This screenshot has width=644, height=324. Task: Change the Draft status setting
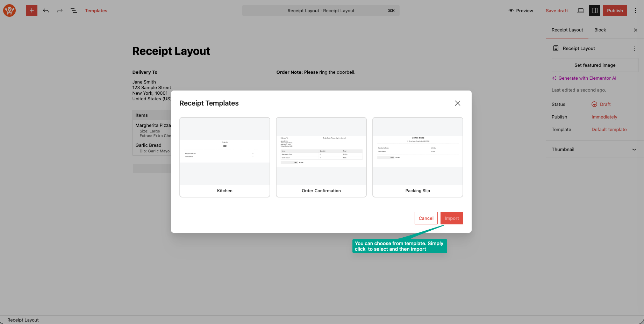coord(601,104)
